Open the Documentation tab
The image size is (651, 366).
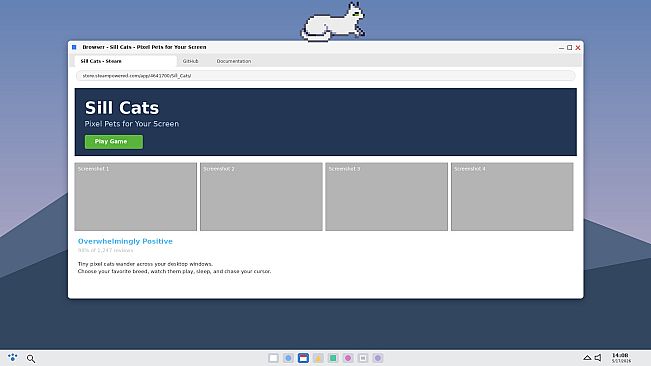[234, 61]
